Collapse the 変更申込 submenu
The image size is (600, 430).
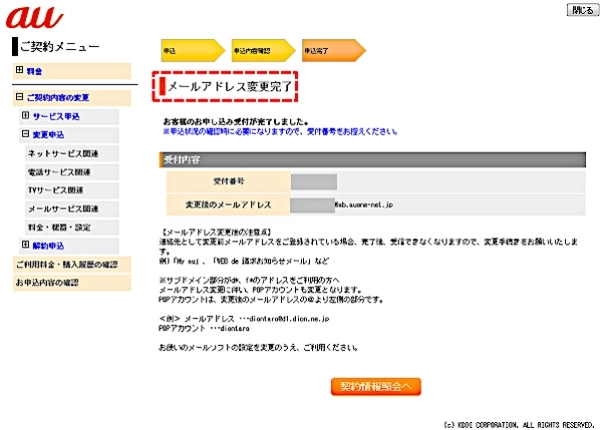click(x=26, y=134)
